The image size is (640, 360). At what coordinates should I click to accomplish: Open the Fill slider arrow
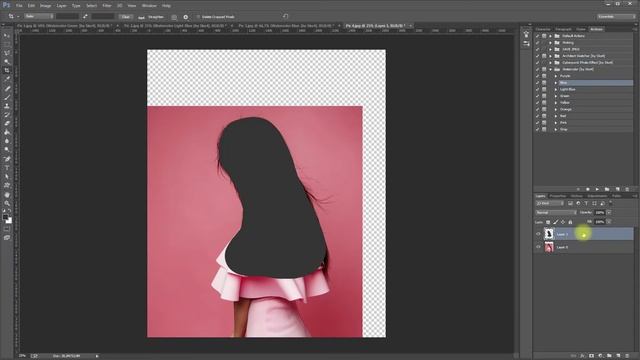point(609,222)
